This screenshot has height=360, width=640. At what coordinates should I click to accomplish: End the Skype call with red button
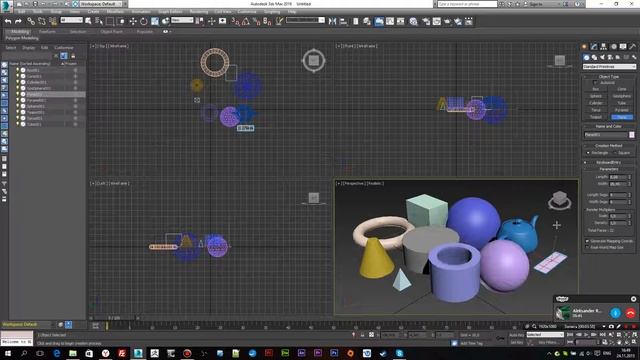pos(630,313)
